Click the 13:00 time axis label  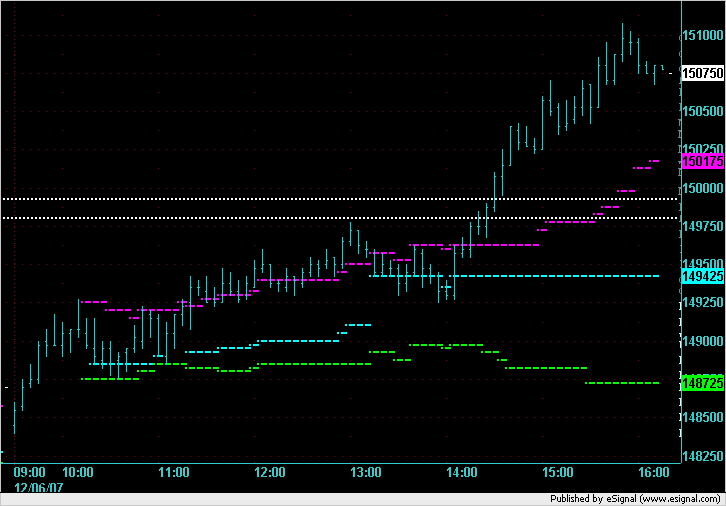366,473
